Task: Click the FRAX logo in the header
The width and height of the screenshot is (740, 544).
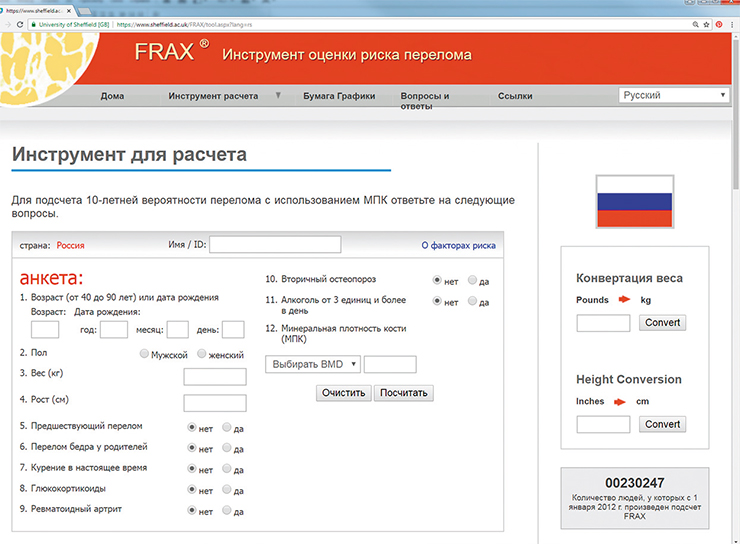Action: pos(172,51)
